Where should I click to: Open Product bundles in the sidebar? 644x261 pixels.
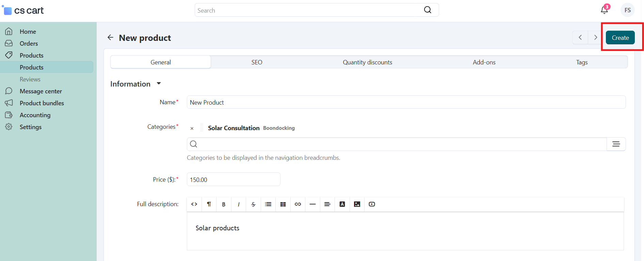click(42, 103)
